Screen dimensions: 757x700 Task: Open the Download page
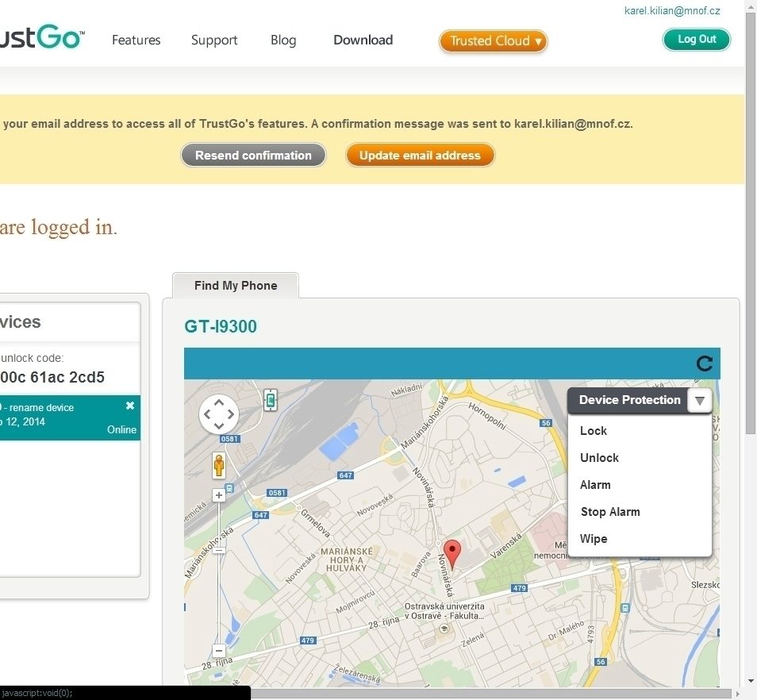(x=363, y=40)
